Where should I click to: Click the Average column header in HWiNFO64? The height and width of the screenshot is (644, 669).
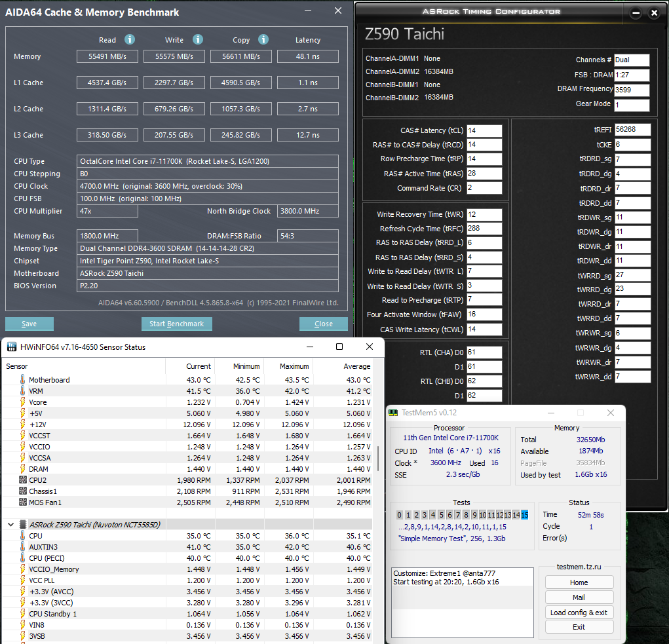coord(356,366)
